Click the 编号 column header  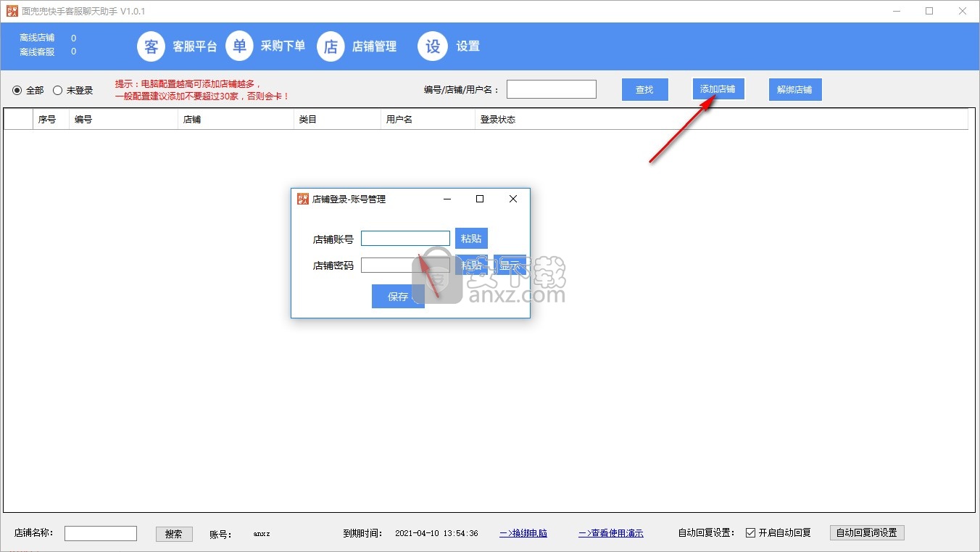click(x=123, y=120)
